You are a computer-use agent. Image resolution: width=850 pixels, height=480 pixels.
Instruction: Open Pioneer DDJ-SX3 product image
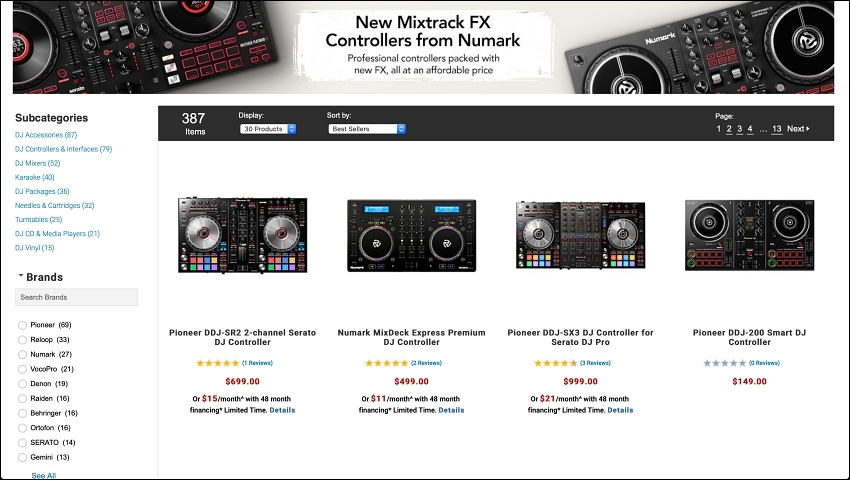[x=581, y=235]
